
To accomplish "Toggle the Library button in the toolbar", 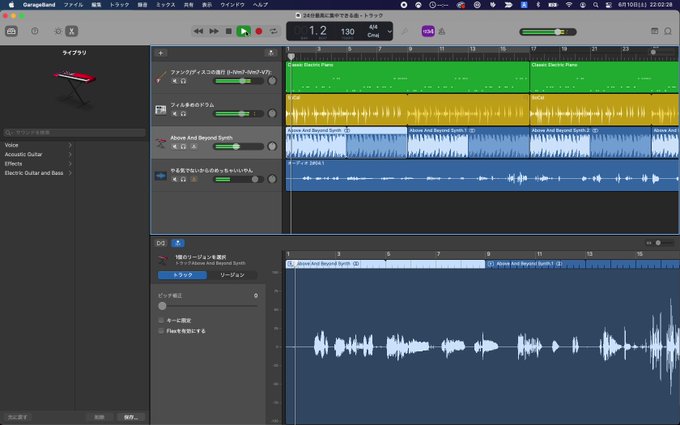I will coord(11,31).
